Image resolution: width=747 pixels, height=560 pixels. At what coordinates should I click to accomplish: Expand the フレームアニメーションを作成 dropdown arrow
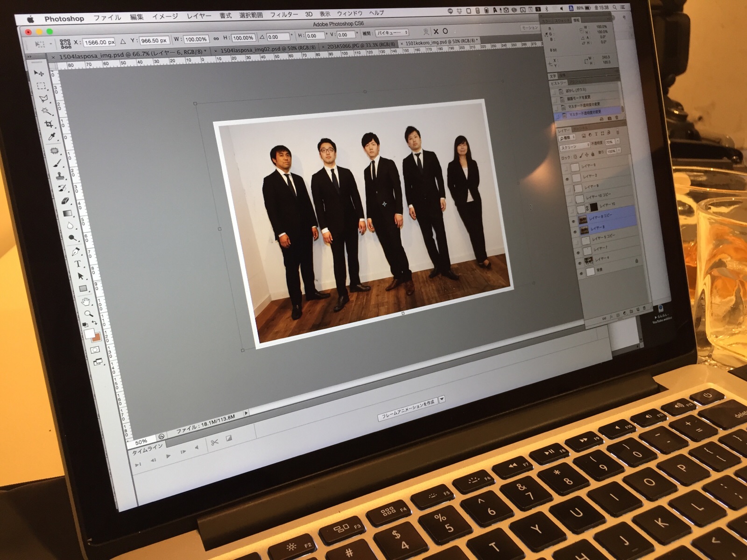[442, 399]
